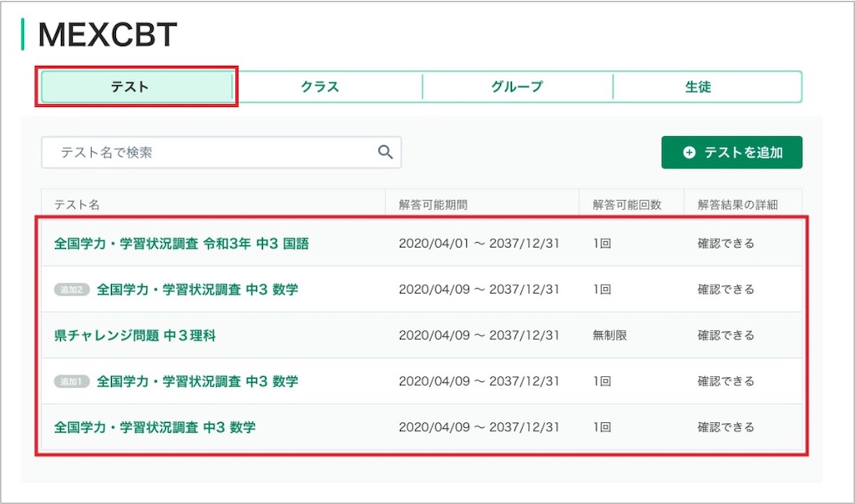Open 県チャレンジ問題 中3理科 test
The image size is (855, 504).
point(134,335)
